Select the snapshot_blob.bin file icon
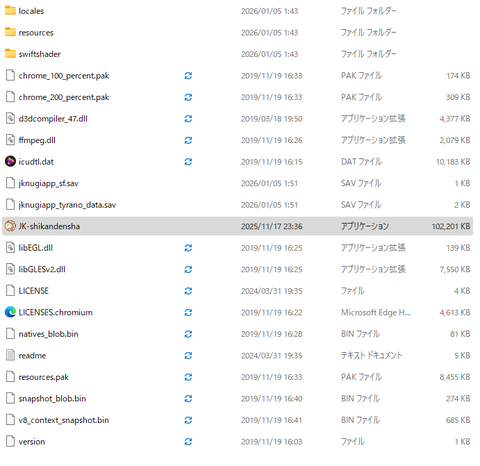Image resolution: width=480 pixels, height=466 pixels. [x=10, y=398]
